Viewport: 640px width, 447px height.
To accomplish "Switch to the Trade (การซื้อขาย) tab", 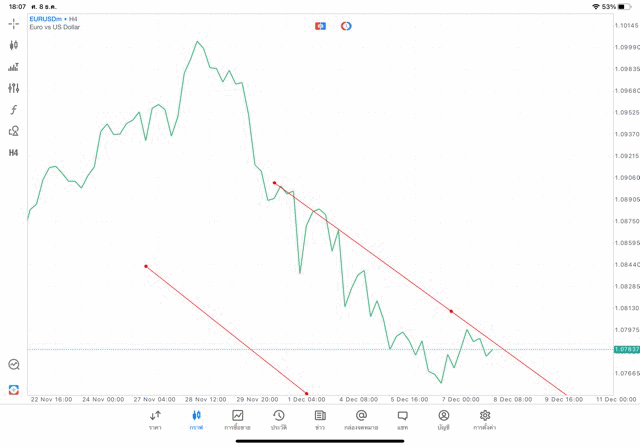I will pos(238,419).
